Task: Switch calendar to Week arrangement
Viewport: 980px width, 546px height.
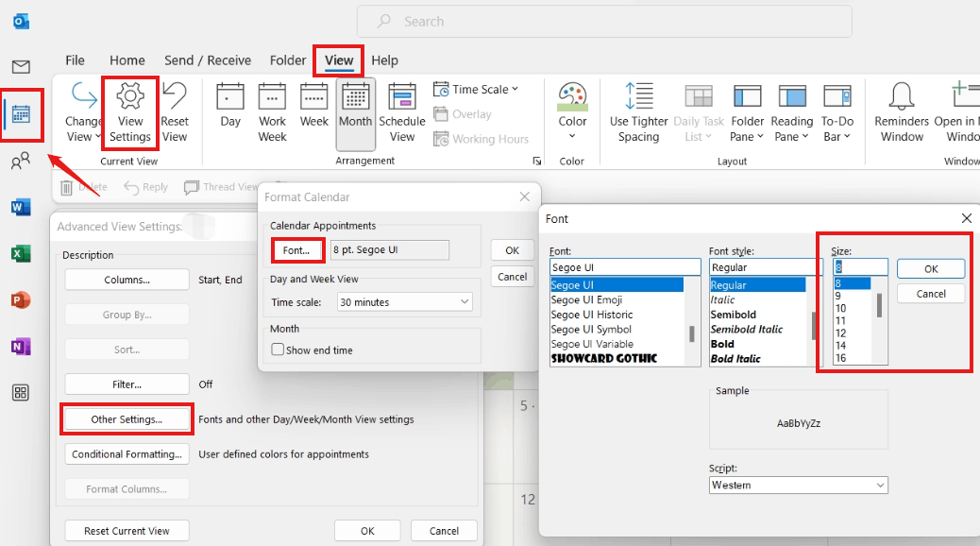Action: click(x=313, y=107)
